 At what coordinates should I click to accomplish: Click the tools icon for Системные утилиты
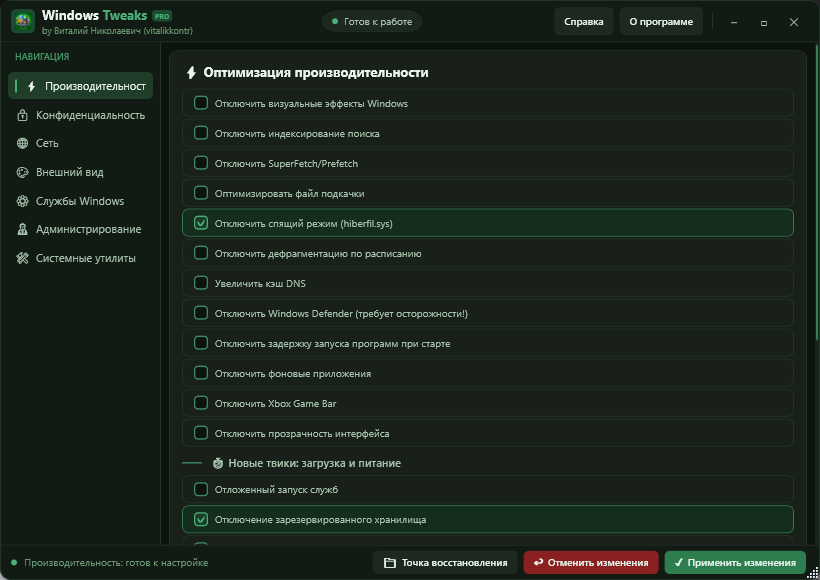[22, 258]
